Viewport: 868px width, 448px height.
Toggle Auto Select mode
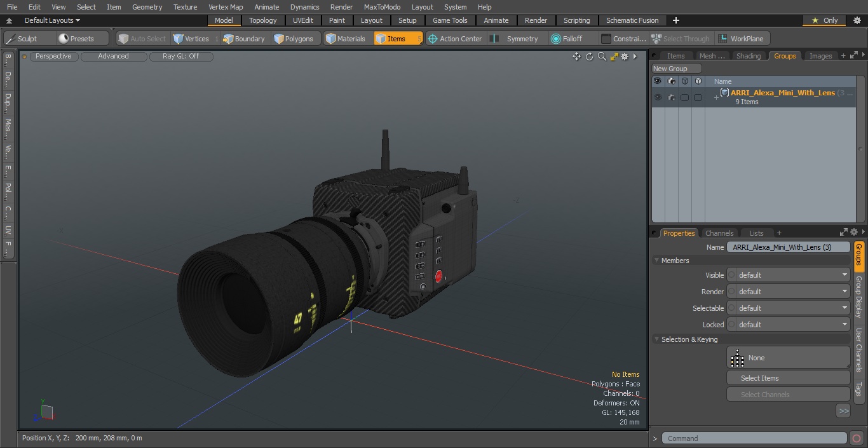coord(142,39)
